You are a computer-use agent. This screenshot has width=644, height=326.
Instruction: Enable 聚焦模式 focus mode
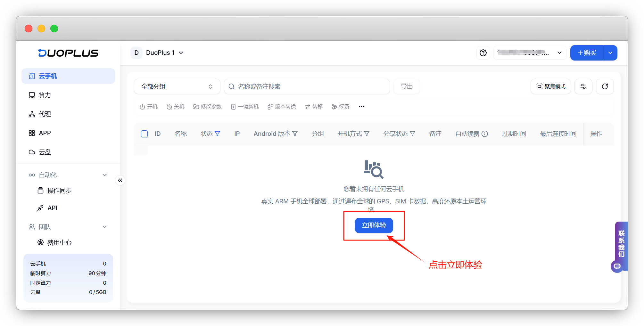point(551,86)
